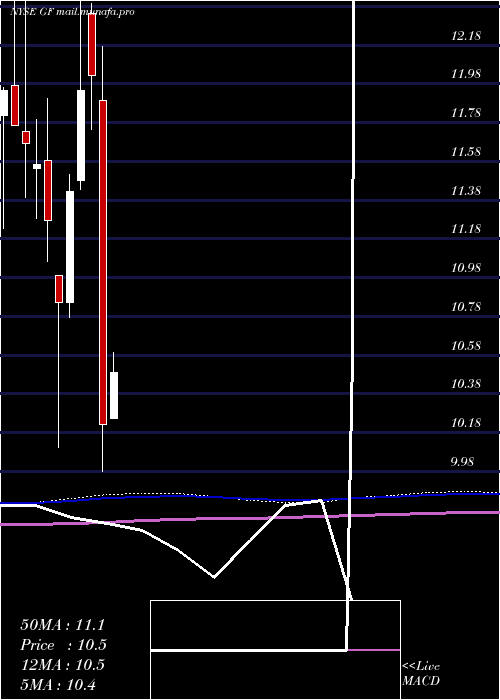
Task: Click the 11.78 price axis label
Action: coord(466,112)
